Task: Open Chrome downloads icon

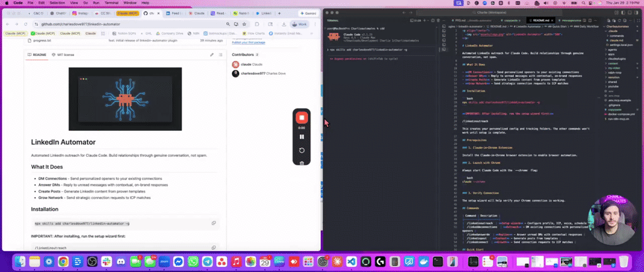Action: [284, 25]
